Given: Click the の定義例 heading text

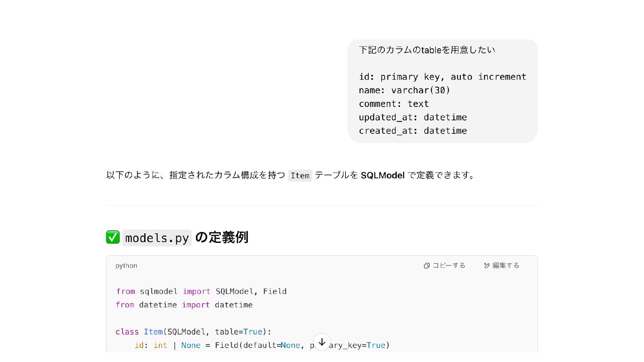Looking at the screenshot, I should pos(221,237).
